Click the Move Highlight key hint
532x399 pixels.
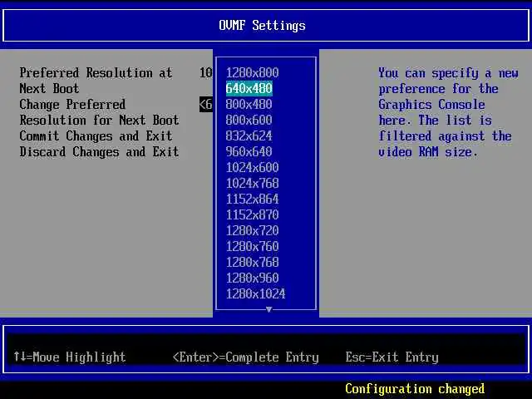pyautogui.click(x=70, y=357)
